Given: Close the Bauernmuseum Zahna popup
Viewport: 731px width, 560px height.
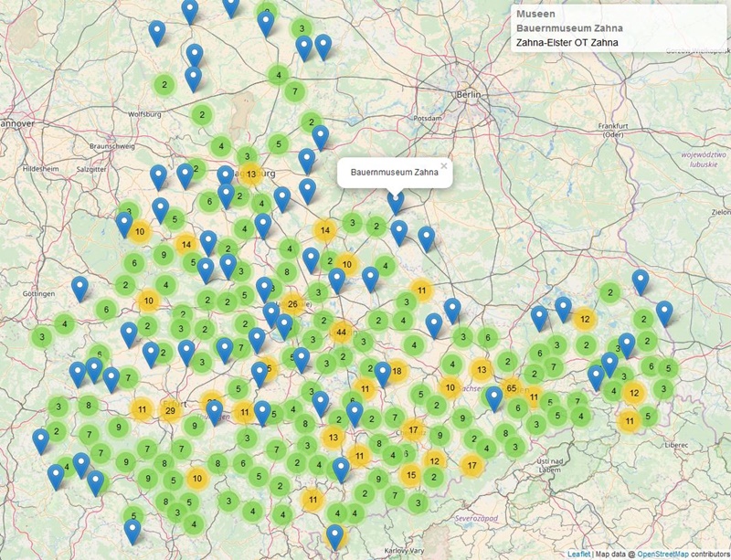Looking at the screenshot, I should pos(444,166).
